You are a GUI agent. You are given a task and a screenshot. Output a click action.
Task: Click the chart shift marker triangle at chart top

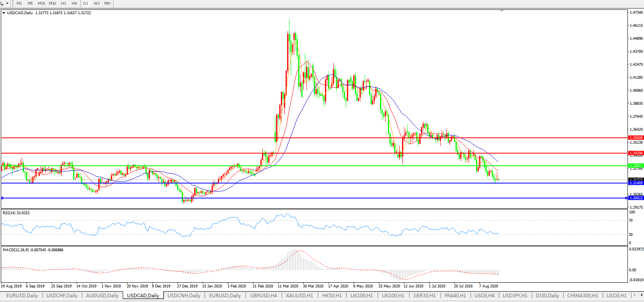(502, 11)
